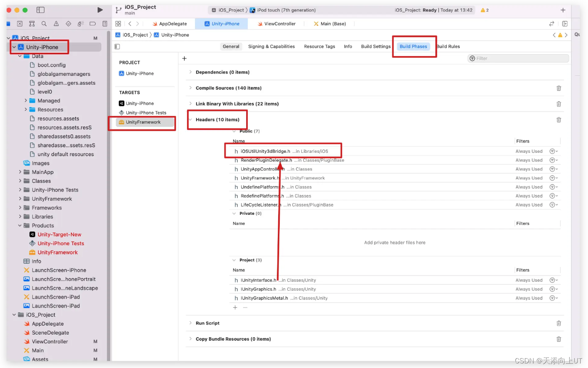Screen dimensions: 588x368
Task: Open the test navigator diamond icon
Action: (68, 24)
